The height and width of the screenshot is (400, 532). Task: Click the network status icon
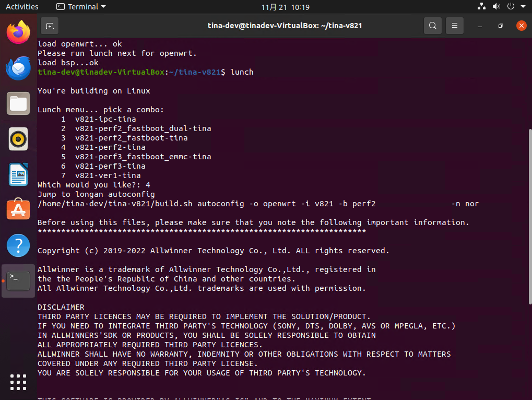coord(481,7)
